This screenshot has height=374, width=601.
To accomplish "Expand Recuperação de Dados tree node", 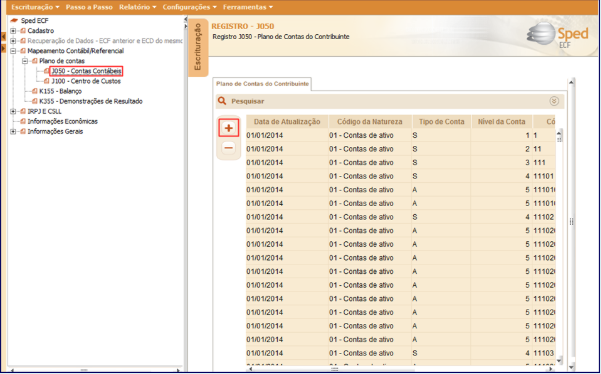I will pyautogui.click(x=13, y=41).
